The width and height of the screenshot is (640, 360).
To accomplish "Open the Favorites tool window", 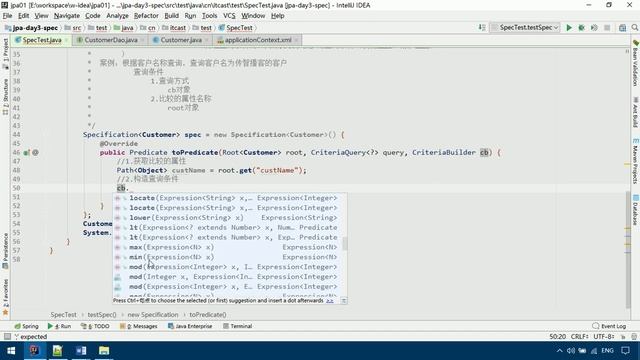I will [x=5, y=297].
